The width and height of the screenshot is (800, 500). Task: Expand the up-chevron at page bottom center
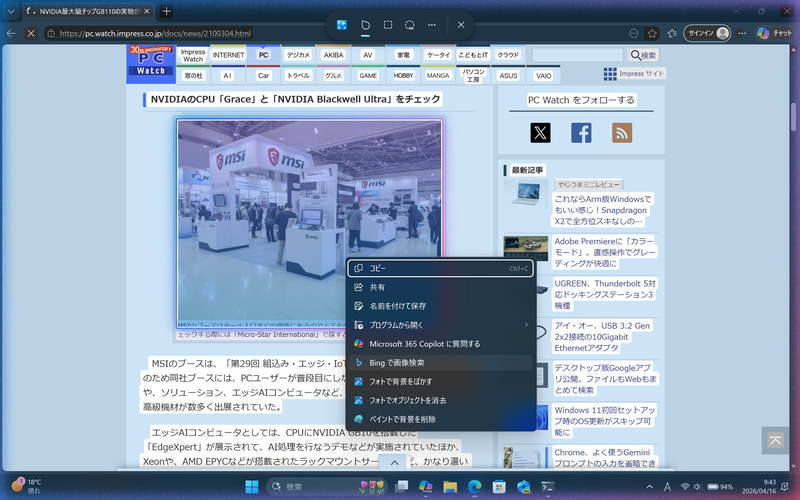tap(394, 463)
